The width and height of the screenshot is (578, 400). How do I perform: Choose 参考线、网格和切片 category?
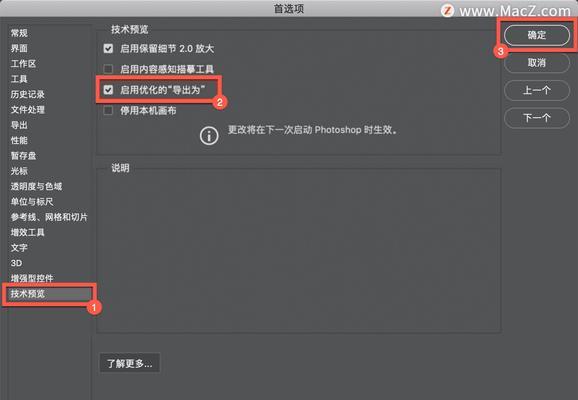[x=49, y=217]
